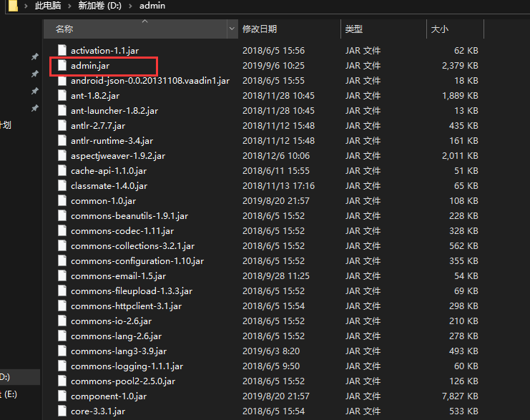The image size is (530, 420).
Task: Click the commons-logging-1.1.1.jar file icon
Action: click(62, 366)
